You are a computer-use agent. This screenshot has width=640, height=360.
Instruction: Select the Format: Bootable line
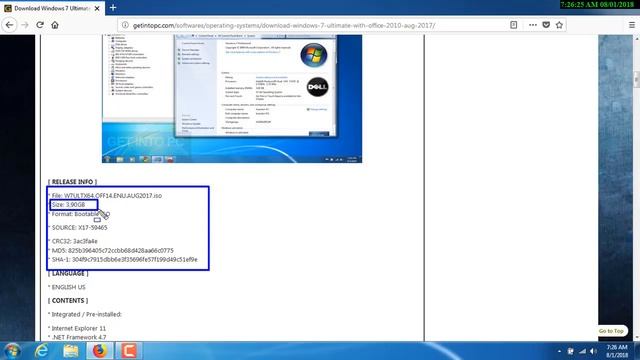point(80,214)
